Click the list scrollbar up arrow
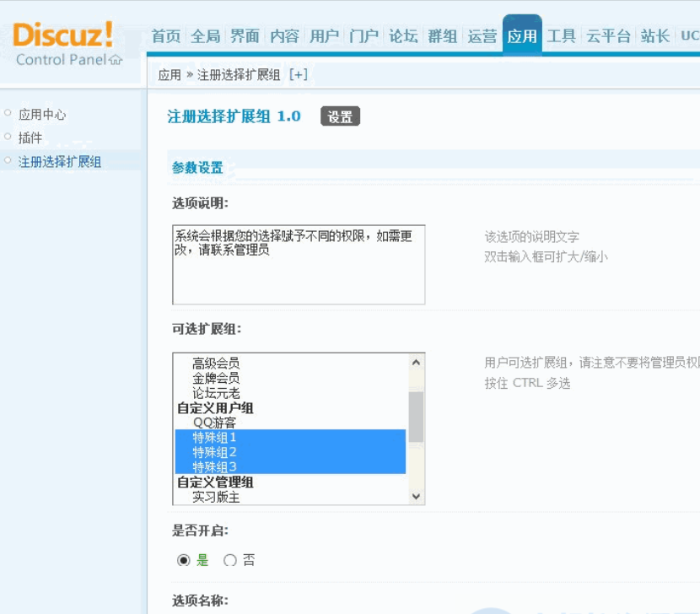 [x=416, y=360]
